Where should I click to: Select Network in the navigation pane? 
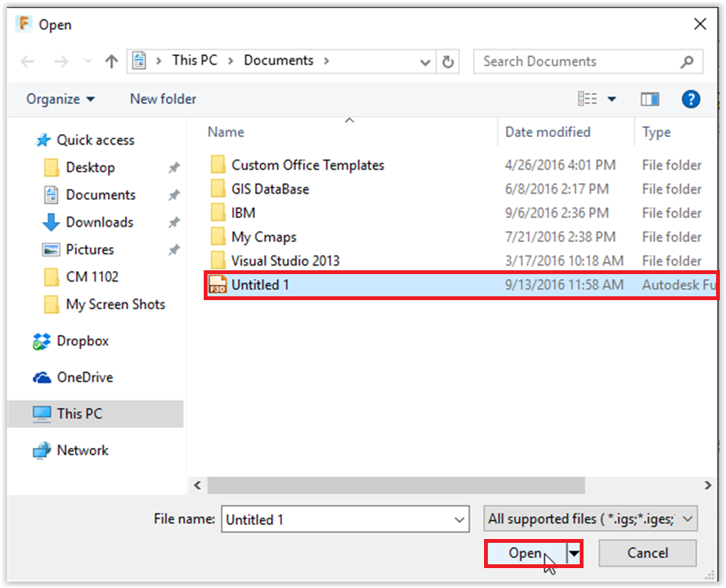(82, 450)
